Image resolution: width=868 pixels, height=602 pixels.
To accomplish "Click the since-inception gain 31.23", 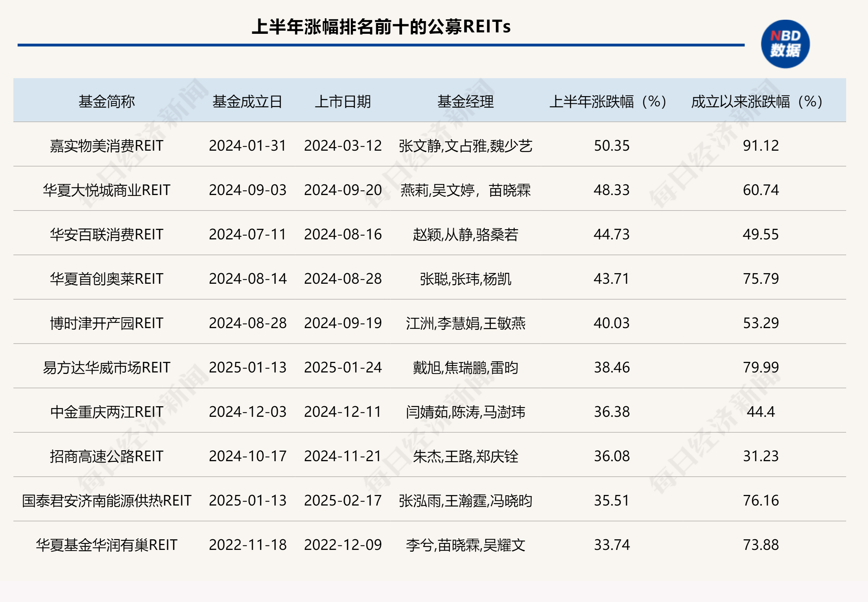I will click(x=761, y=456).
